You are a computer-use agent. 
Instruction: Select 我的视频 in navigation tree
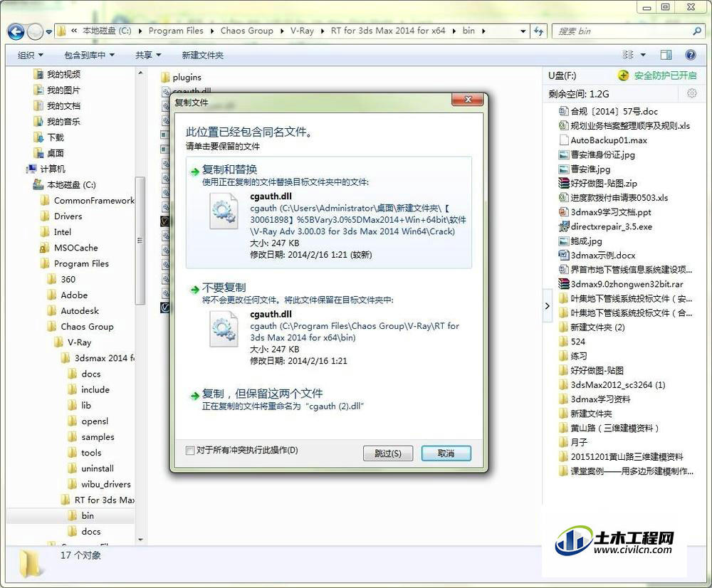coord(63,75)
